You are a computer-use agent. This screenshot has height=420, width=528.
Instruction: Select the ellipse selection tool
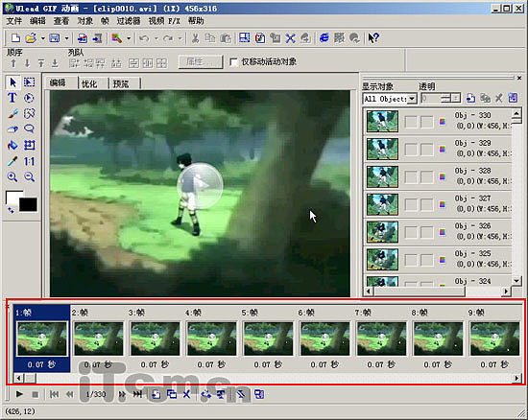30,98
